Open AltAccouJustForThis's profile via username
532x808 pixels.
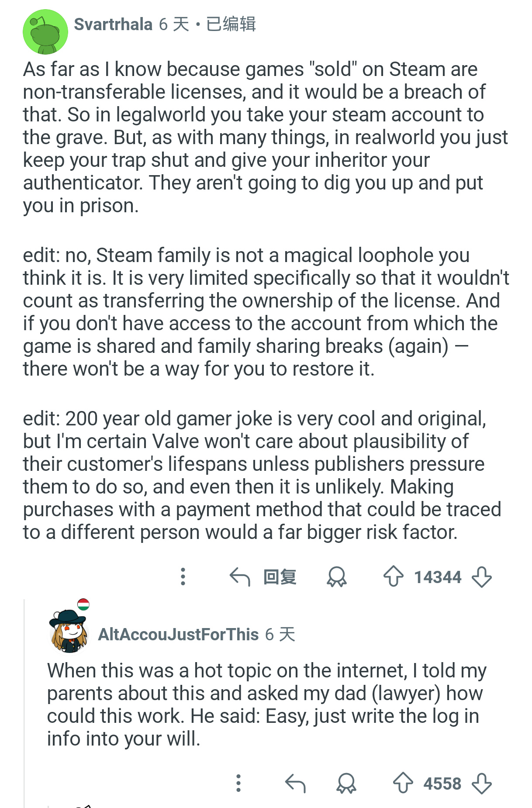[178, 634]
